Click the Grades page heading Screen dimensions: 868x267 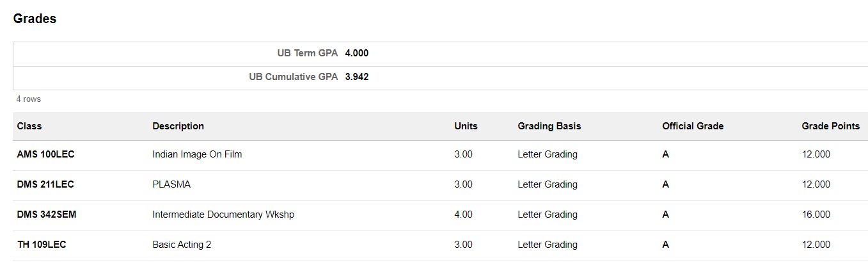click(35, 19)
